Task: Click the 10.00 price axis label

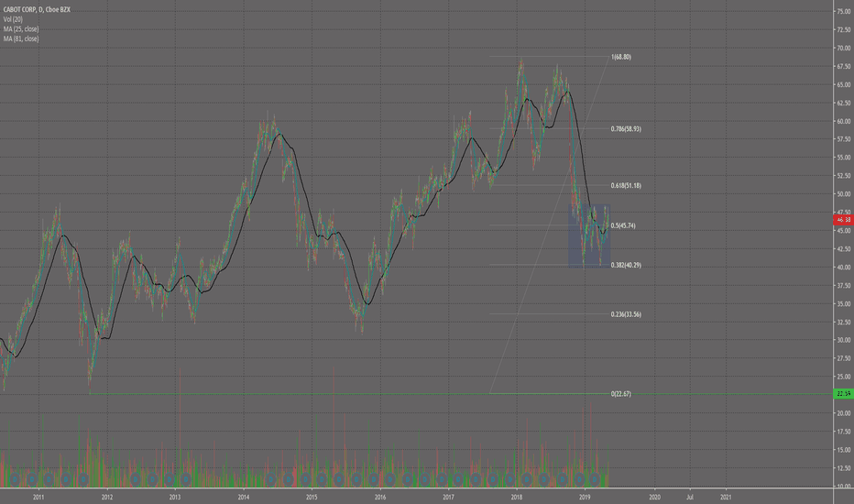Action: (x=844, y=486)
